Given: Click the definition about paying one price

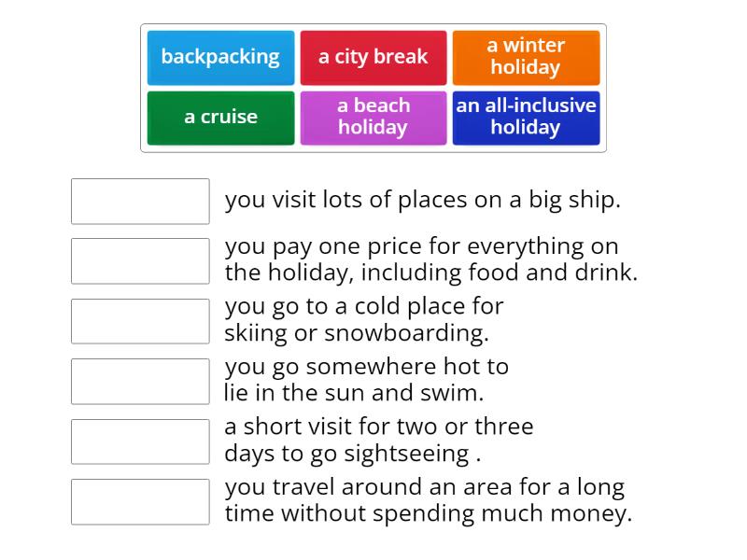Looking at the screenshot, I should (430, 259).
